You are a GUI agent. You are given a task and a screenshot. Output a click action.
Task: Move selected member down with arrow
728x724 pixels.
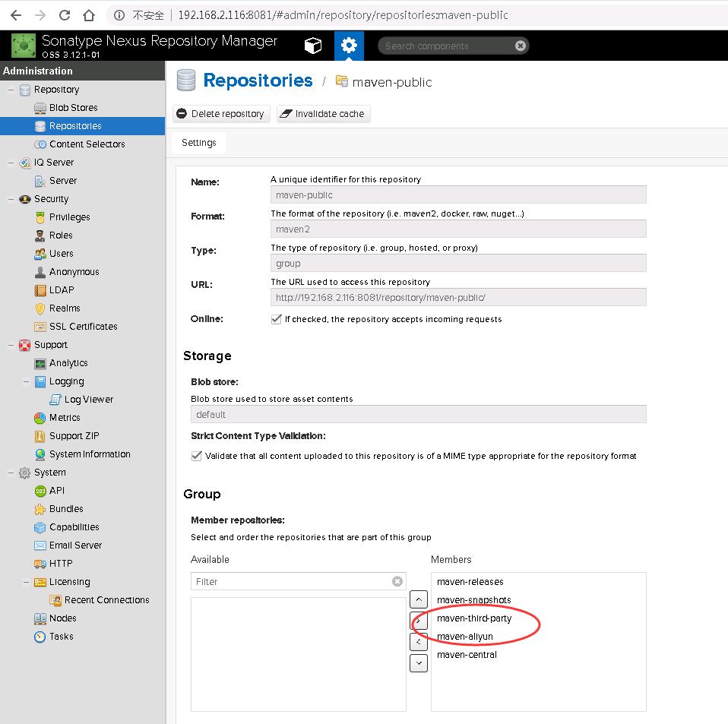click(419, 663)
